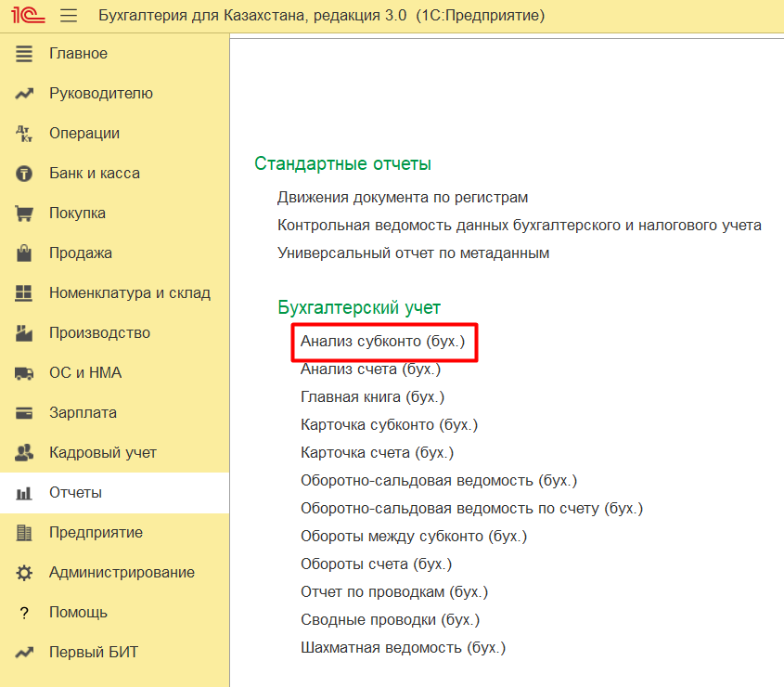Click the ОС и НМА truck icon
The image size is (784, 687).
click(x=24, y=373)
